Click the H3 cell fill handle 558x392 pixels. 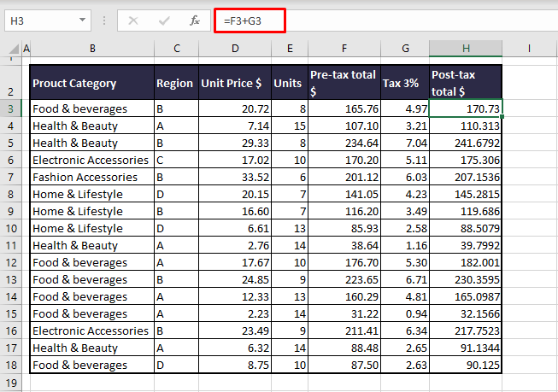[x=502, y=116]
